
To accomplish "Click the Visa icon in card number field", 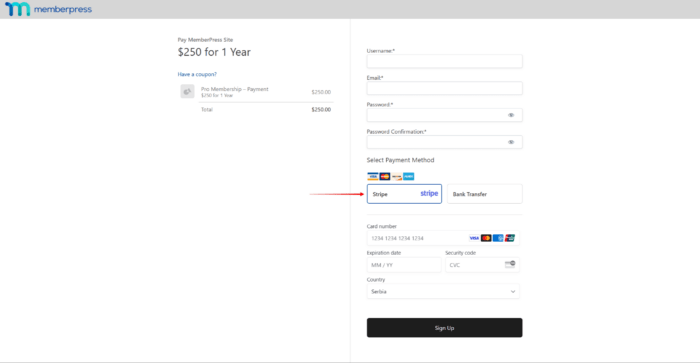I will [474, 238].
